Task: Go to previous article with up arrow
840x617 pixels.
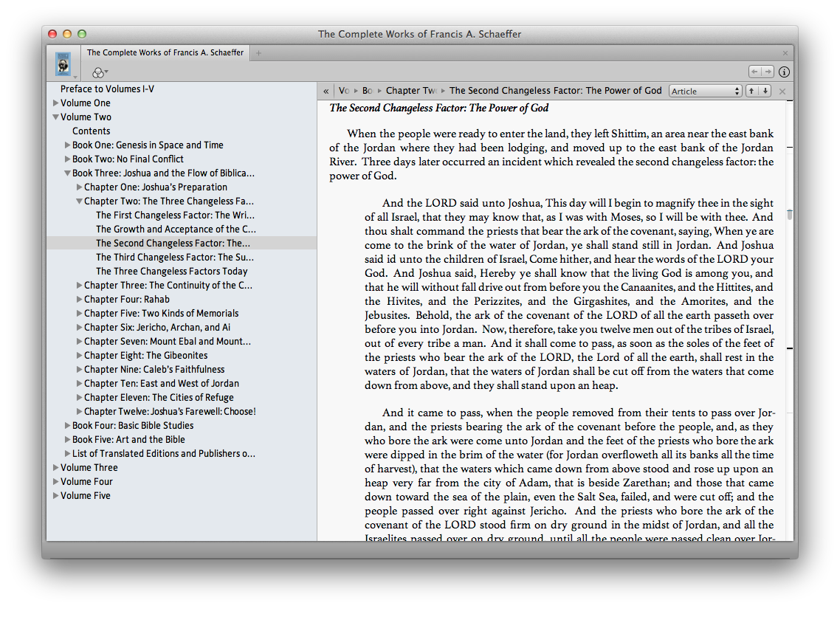Action: click(751, 91)
